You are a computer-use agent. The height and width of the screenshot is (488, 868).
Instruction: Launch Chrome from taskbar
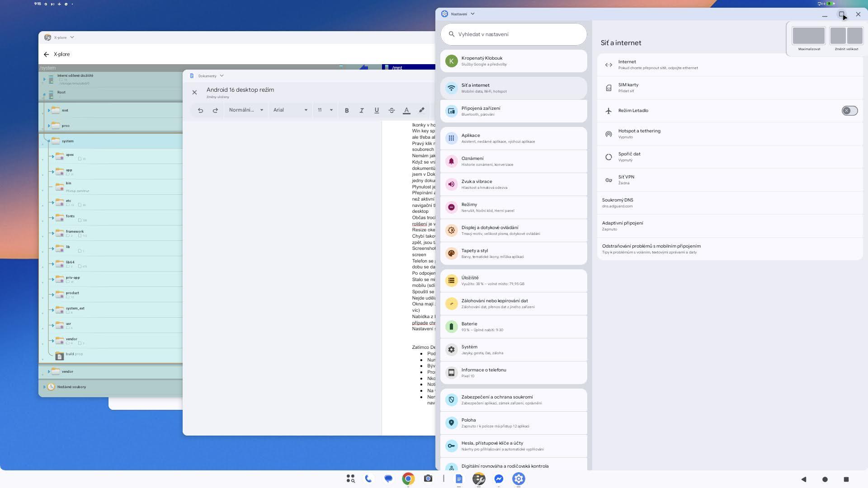pyautogui.click(x=408, y=479)
